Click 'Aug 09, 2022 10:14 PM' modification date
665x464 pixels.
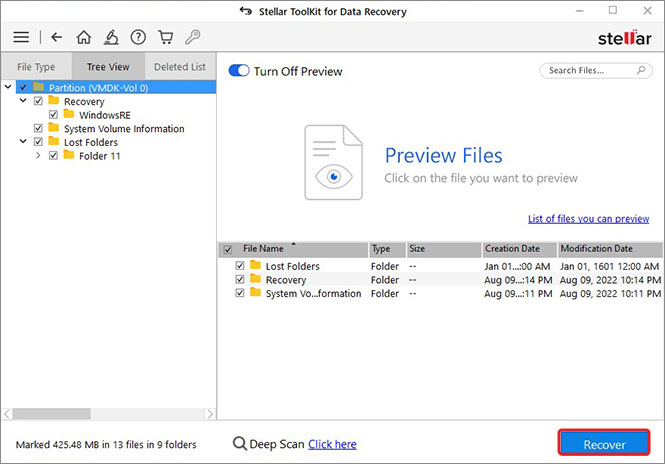[610, 280]
